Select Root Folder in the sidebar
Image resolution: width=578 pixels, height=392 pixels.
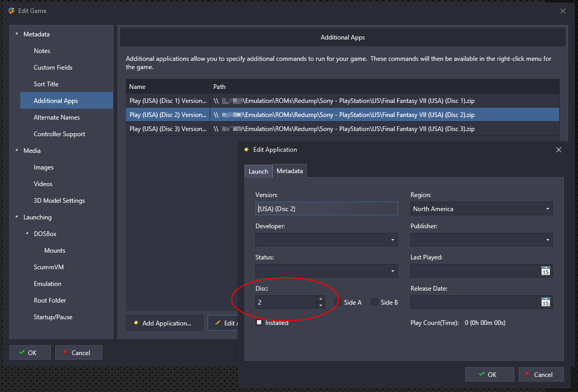[x=50, y=300]
